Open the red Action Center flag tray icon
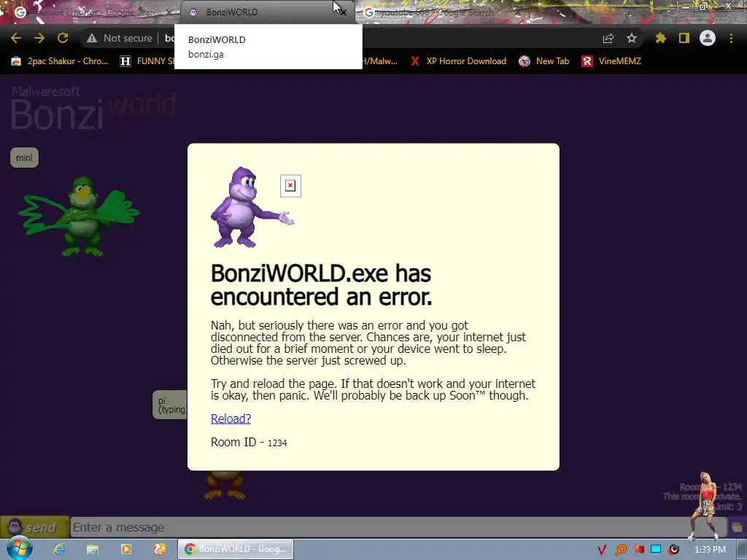 [638, 550]
